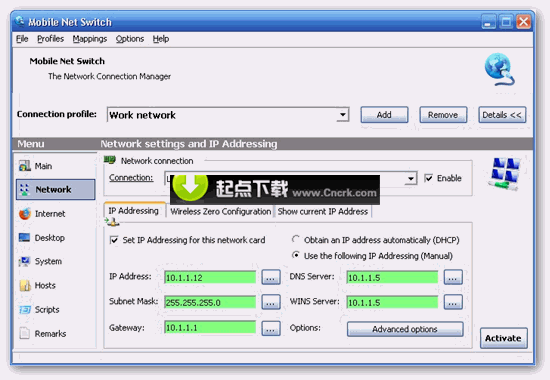Select the Hosts text label in sidebar menu

pyautogui.click(x=45, y=285)
